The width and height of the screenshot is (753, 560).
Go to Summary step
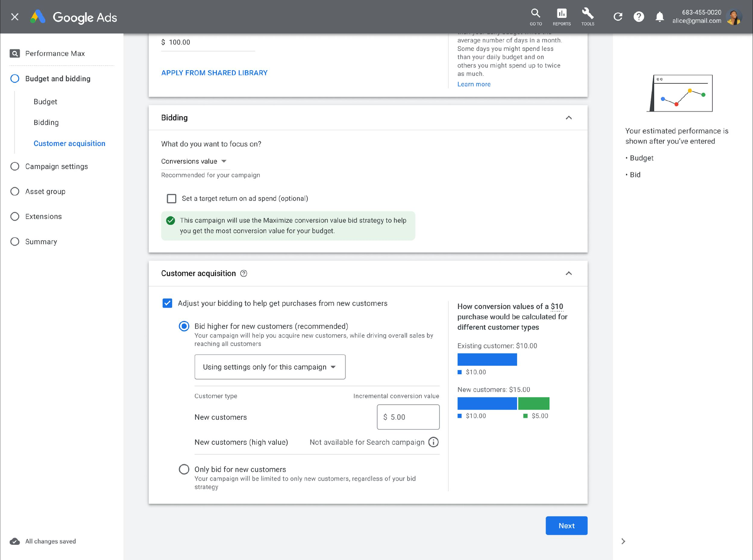34,242
